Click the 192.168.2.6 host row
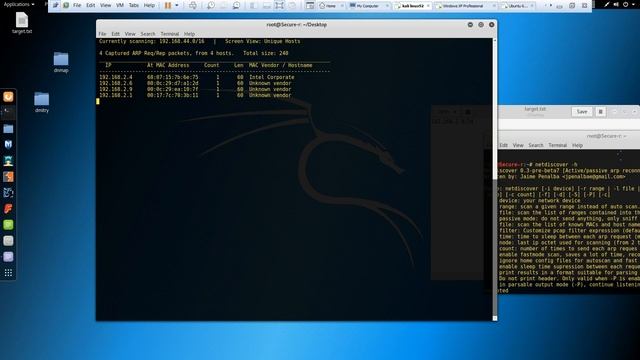Image resolution: width=640 pixels, height=360 pixels. (x=195, y=83)
